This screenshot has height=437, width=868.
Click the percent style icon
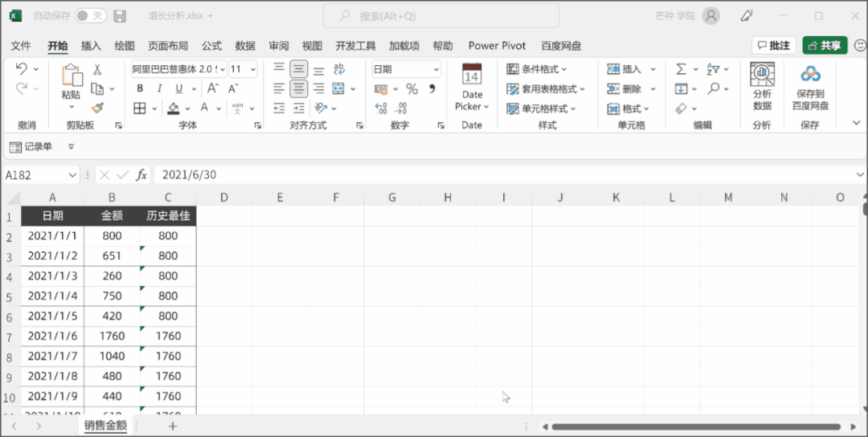pyautogui.click(x=411, y=88)
